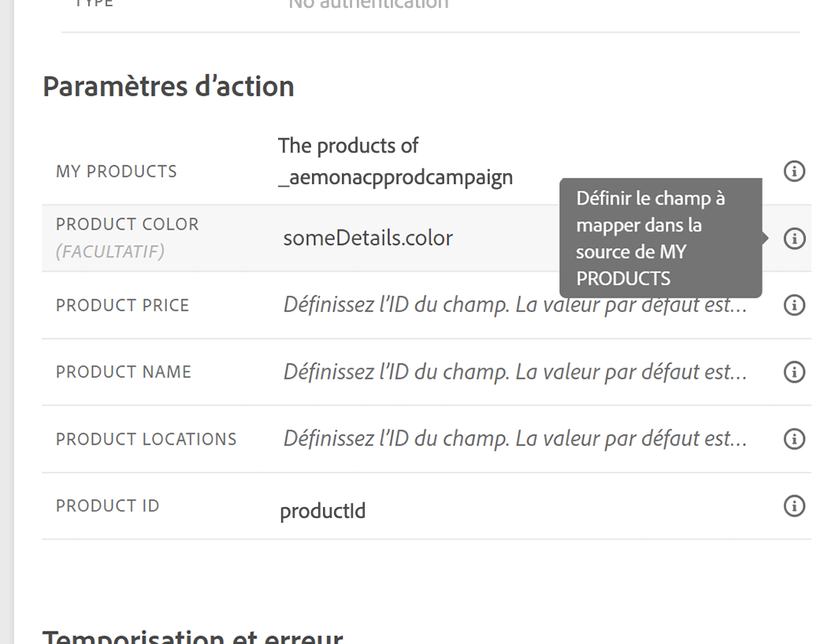
Task: Edit the productId value field
Action: coord(323,512)
